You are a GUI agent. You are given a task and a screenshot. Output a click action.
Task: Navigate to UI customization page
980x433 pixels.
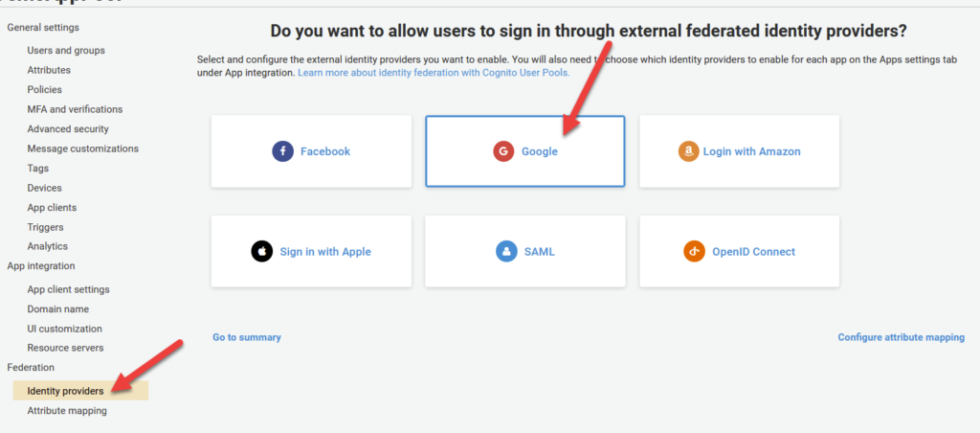click(64, 329)
